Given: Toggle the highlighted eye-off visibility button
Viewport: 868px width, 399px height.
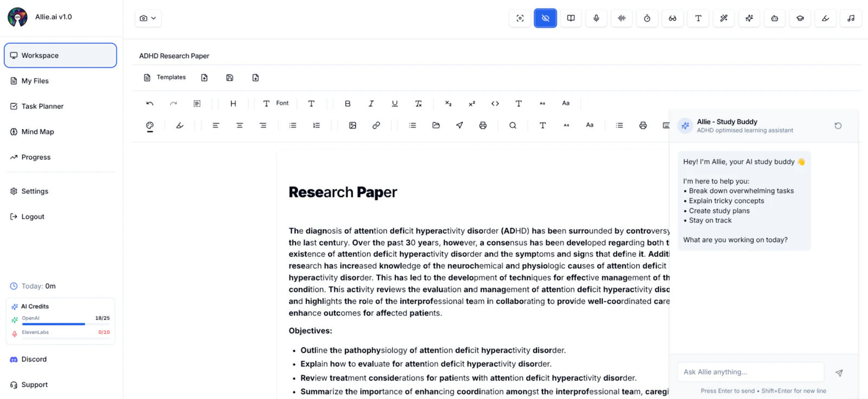Looking at the screenshot, I should tap(545, 18).
